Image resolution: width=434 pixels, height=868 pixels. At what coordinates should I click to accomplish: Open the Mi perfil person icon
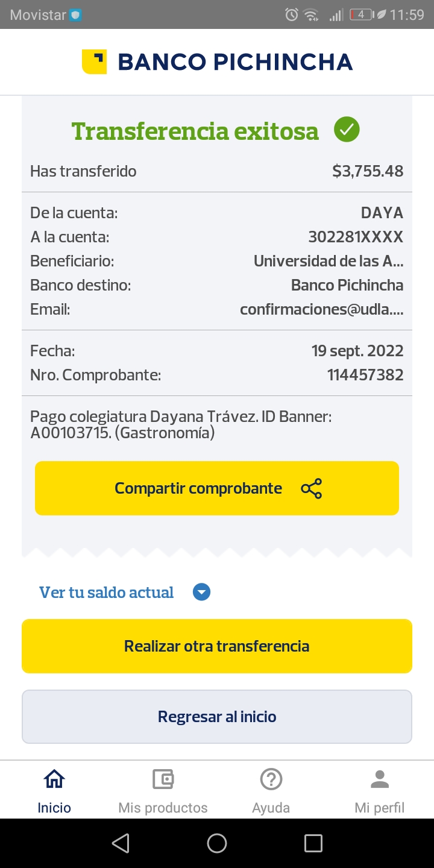click(x=380, y=779)
